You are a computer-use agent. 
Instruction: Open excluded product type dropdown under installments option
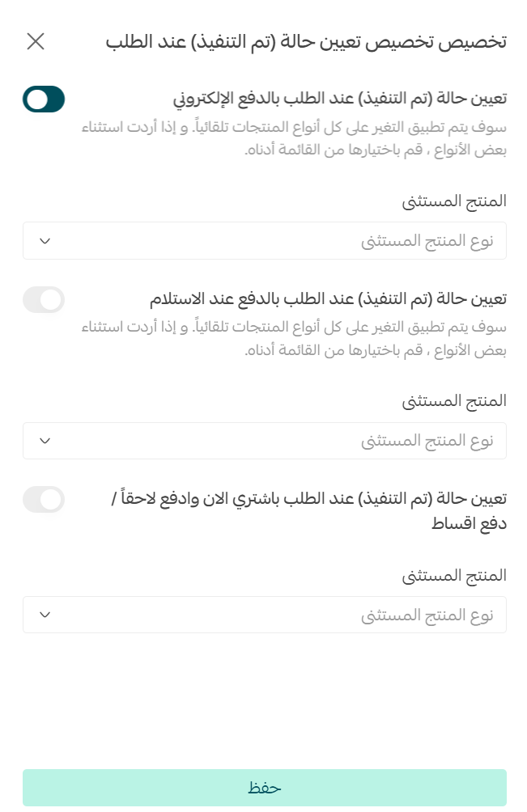(x=264, y=615)
